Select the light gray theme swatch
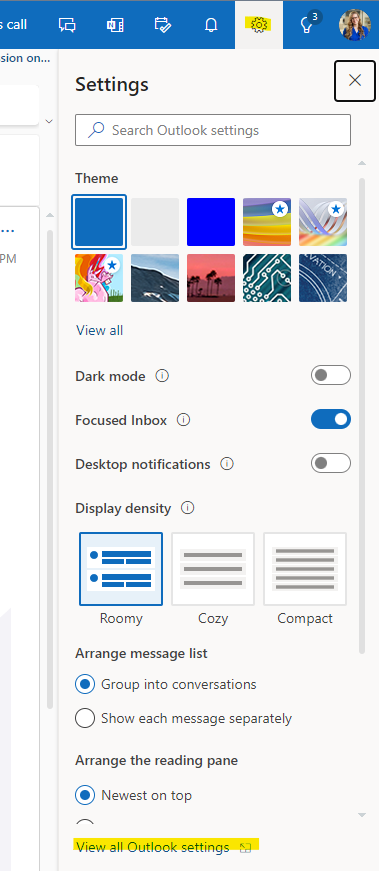 [x=155, y=222]
